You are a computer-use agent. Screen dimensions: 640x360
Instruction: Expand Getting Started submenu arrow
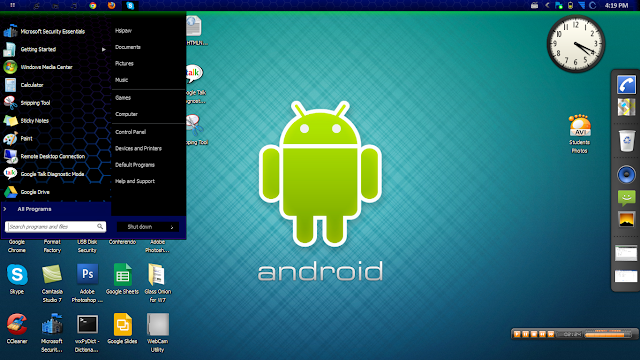click(x=104, y=49)
